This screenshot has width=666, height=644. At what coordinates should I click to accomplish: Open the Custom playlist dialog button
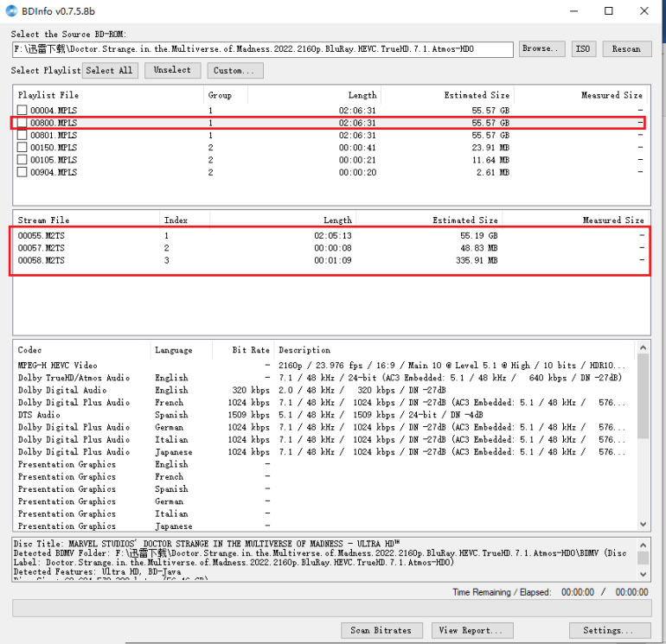234,70
